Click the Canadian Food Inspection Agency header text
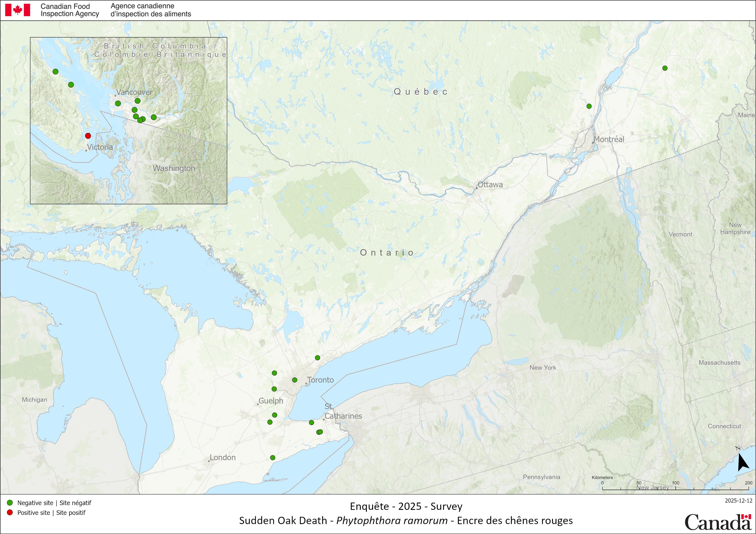Image resolution: width=756 pixels, height=534 pixels. tap(69, 10)
